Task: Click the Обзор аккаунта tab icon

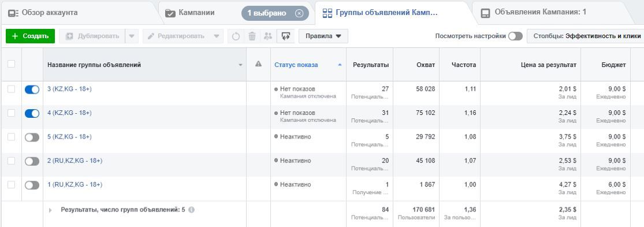Action: [x=13, y=13]
